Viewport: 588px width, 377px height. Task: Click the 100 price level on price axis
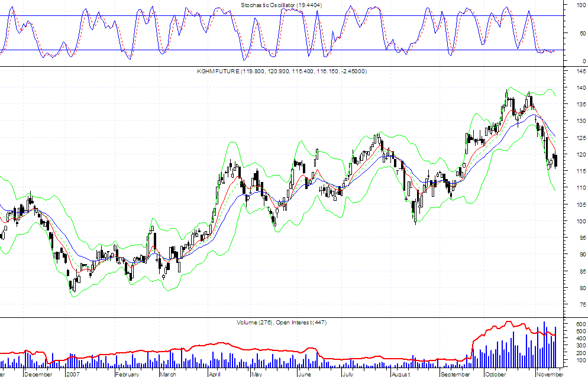581,221
